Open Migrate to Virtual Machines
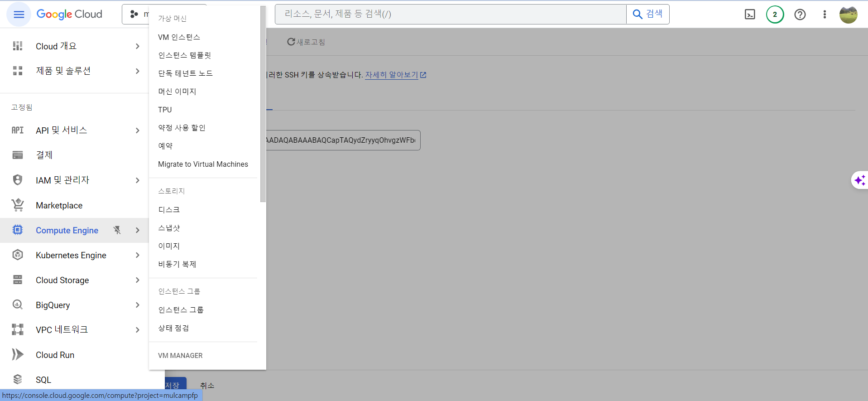Image resolution: width=868 pixels, height=401 pixels. tap(203, 164)
